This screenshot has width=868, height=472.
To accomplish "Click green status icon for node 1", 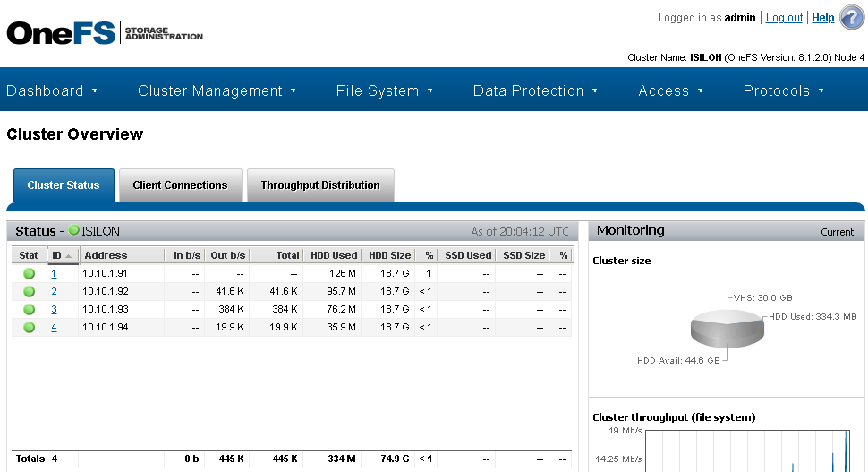I will click(x=30, y=274).
